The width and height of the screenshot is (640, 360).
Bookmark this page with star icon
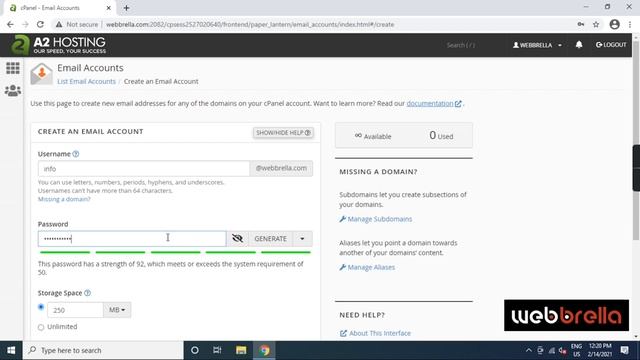click(596, 24)
